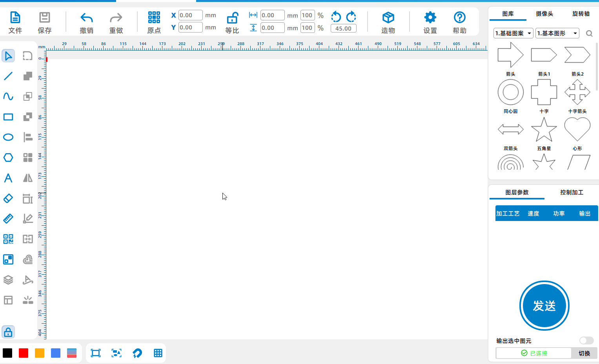Click the 保存 (Save) icon
Image resolution: width=599 pixels, height=364 pixels.
[x=44, y=18]
